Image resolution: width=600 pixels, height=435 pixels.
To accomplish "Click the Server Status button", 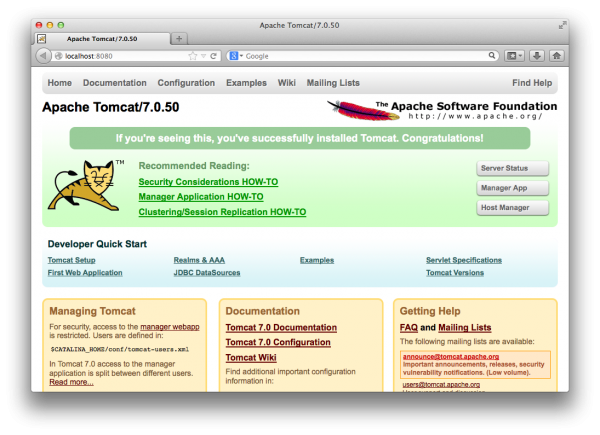I will pyautogui.click(x=512, y=168).
